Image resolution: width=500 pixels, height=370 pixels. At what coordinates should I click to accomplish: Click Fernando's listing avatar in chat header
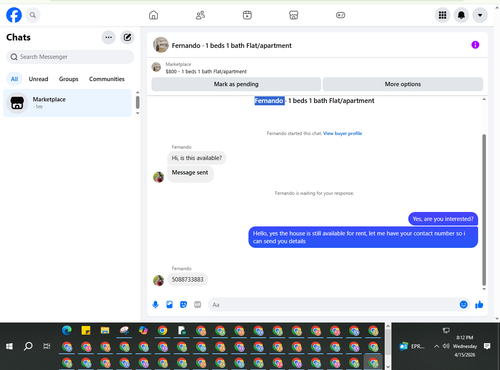161,45
